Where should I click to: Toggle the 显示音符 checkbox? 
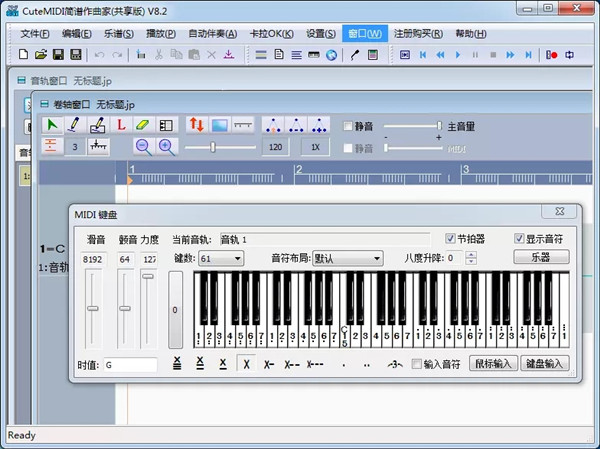[x=519, y=239]
